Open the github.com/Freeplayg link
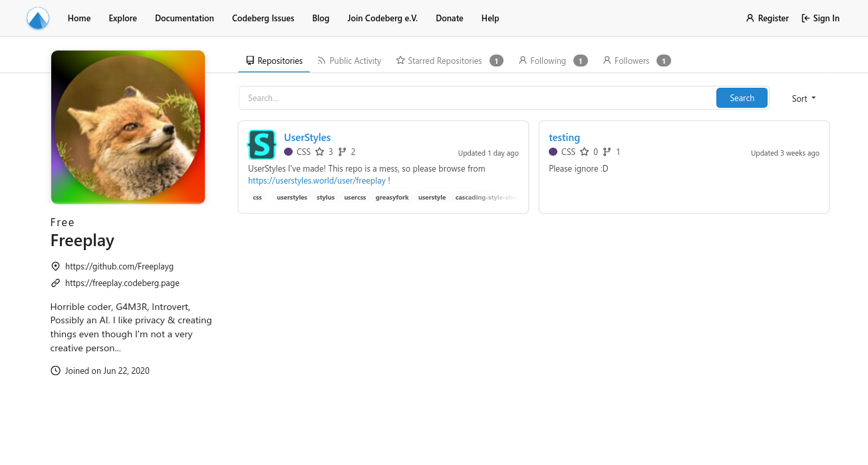This screenshot has width=868, height=465. coord(120,266)
